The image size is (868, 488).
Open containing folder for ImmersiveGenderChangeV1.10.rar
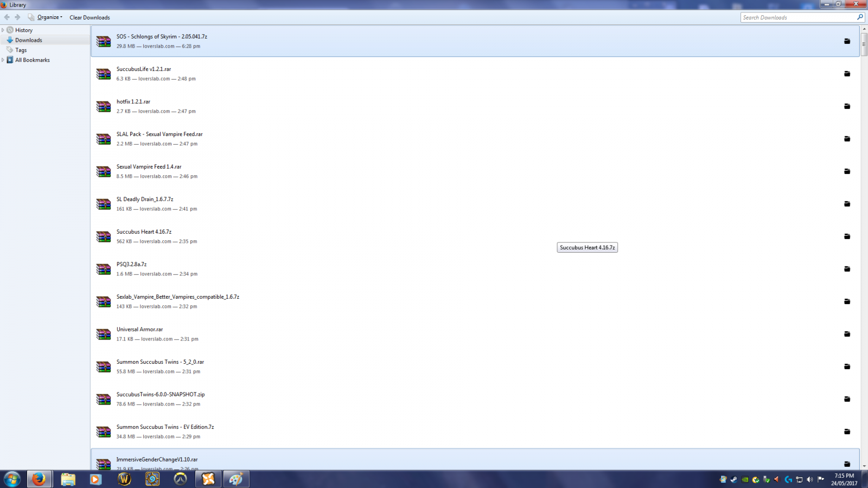click(847, 464)
